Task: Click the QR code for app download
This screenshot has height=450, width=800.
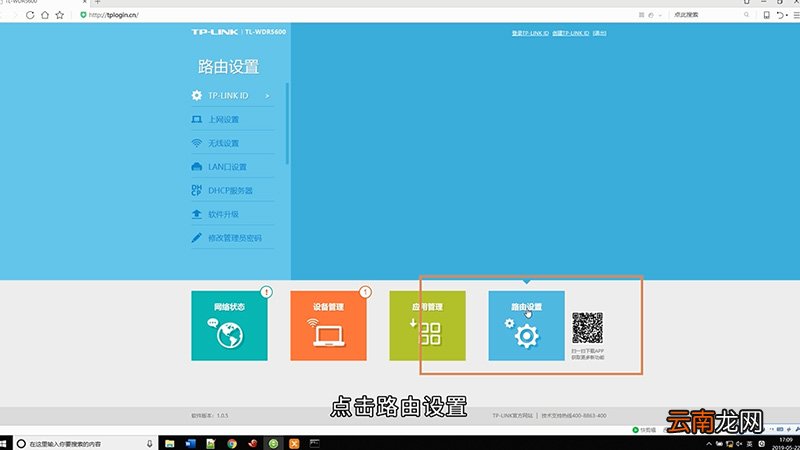Action: (587, 328)
